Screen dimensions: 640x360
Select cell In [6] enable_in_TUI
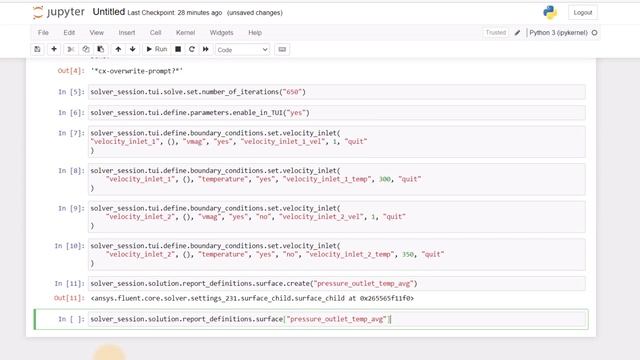(x=337, y=113)
